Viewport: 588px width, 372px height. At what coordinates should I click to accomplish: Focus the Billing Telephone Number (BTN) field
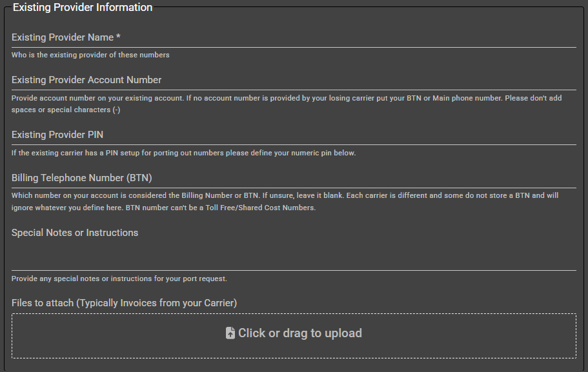(294, 178)
